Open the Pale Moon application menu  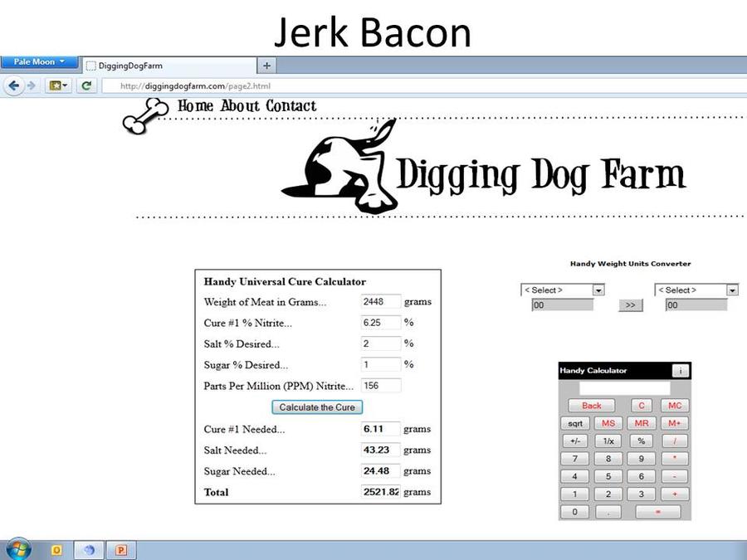(x=39, y=62)
